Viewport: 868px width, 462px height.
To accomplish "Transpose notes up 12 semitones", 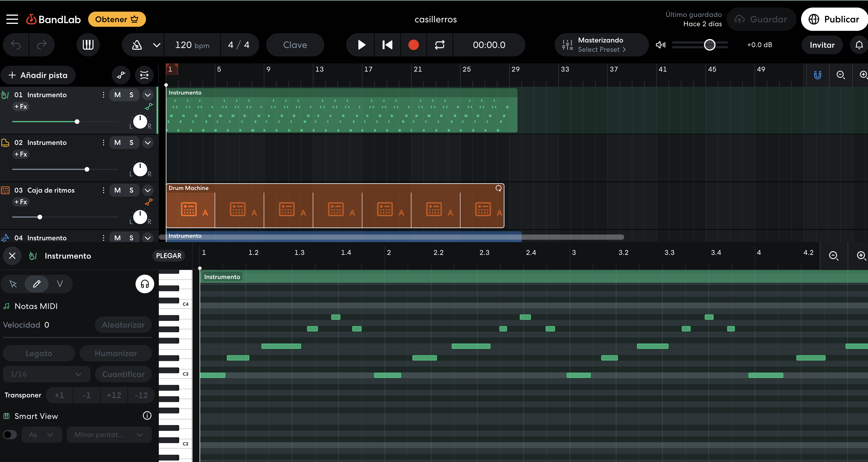I will coord(114,395).
